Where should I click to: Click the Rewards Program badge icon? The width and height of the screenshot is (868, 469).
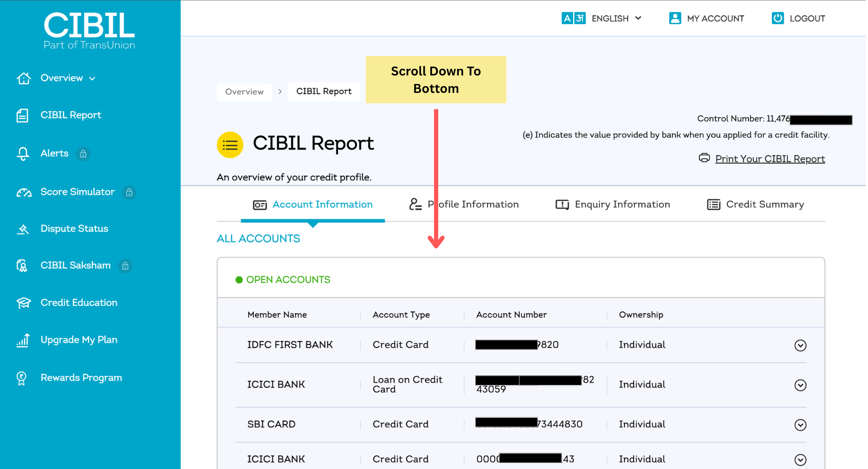click(22, 378)
